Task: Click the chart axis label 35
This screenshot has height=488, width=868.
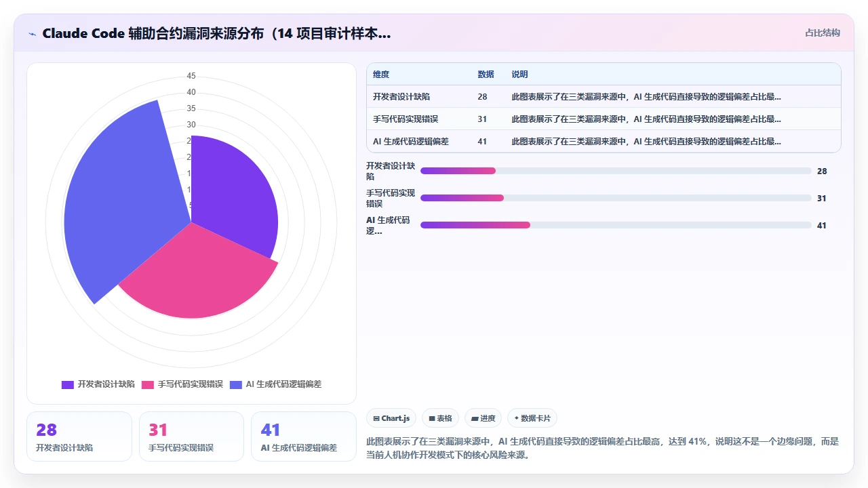Action: click(x=191, y=108)
